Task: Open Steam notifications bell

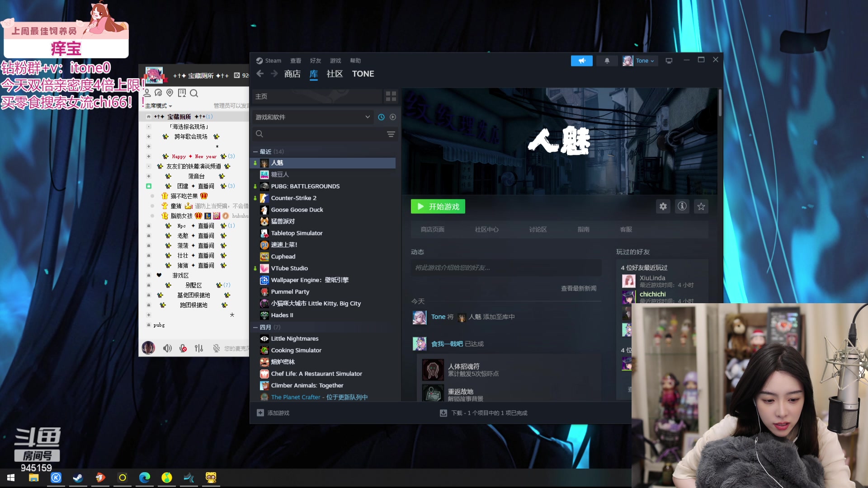Action: coord(607,61)
